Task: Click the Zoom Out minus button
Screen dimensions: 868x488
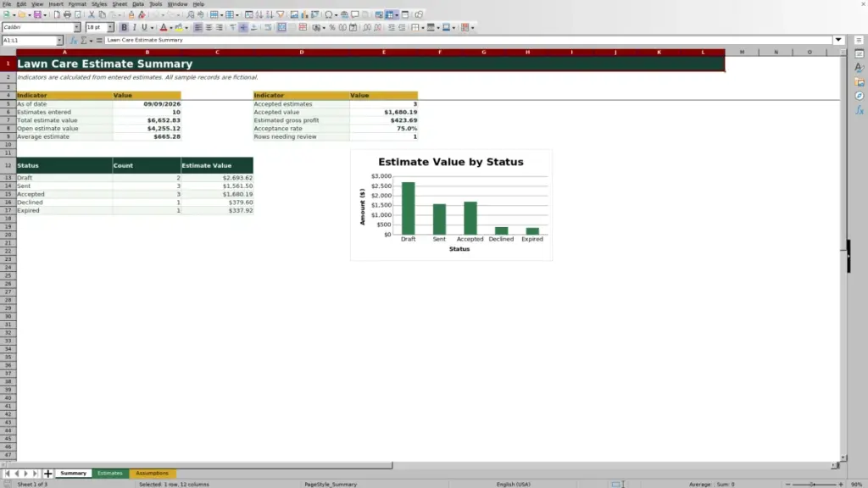Action: tap(788, 484)
